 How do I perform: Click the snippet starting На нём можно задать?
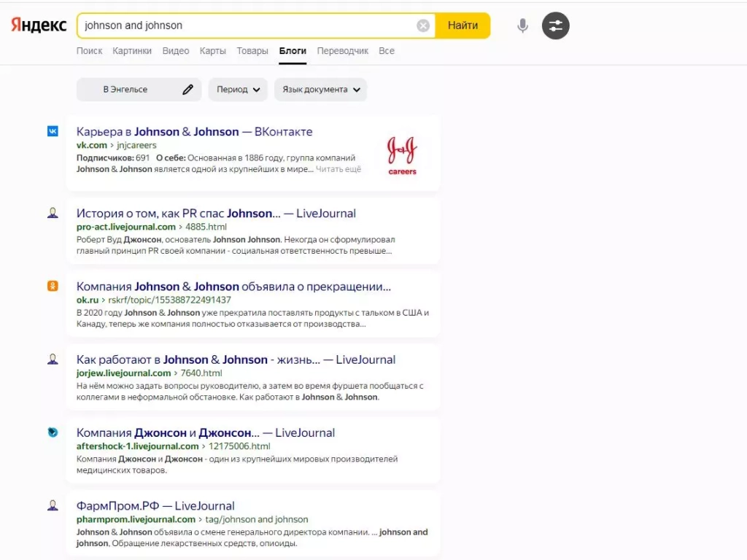pos(249,392)
